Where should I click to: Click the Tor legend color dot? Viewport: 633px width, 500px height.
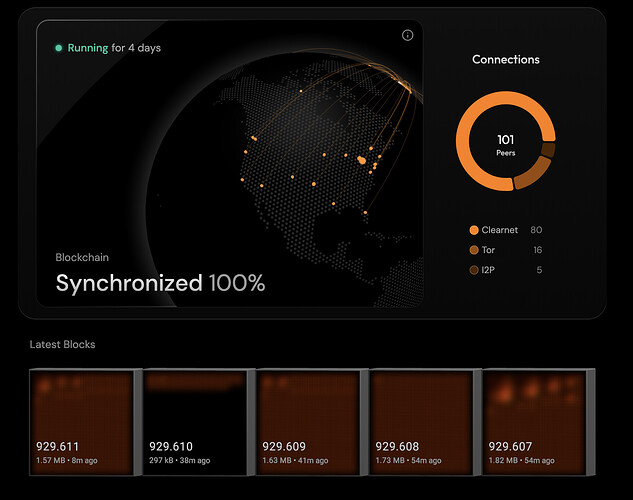point(474,250)
